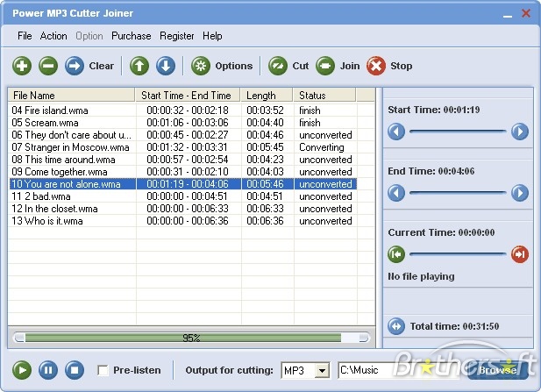The height and width of the screenshot is (392, 541).
Task: Click the C:\Music output path field
Action: [x=400, y=370]
